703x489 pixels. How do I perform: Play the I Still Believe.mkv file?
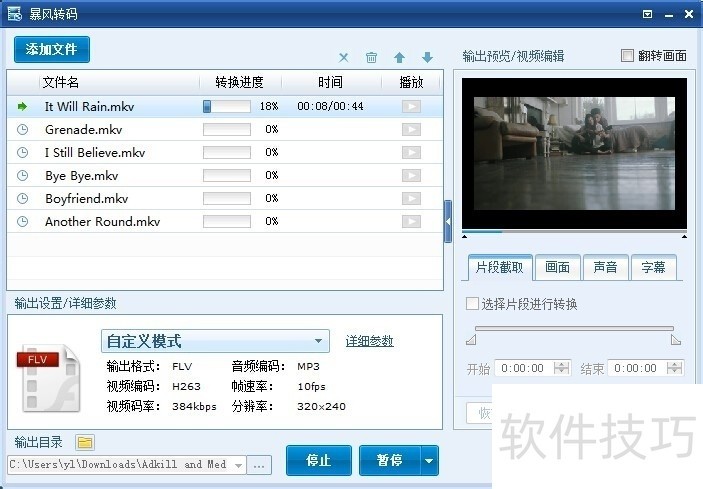point(411,152)
